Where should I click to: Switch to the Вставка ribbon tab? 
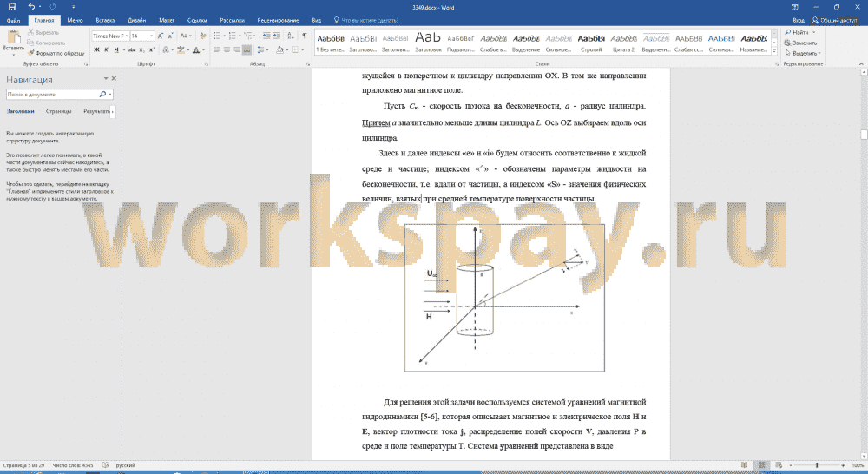click(x=105, y=21)
